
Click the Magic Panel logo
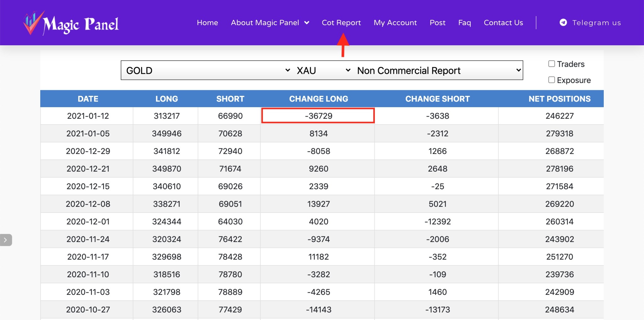coord(71,23)
